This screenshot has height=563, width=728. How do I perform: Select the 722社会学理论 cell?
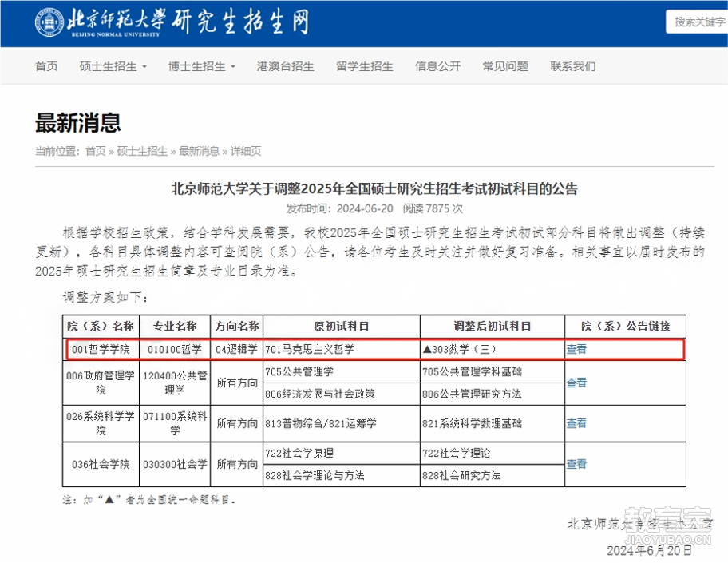(493, 453)
